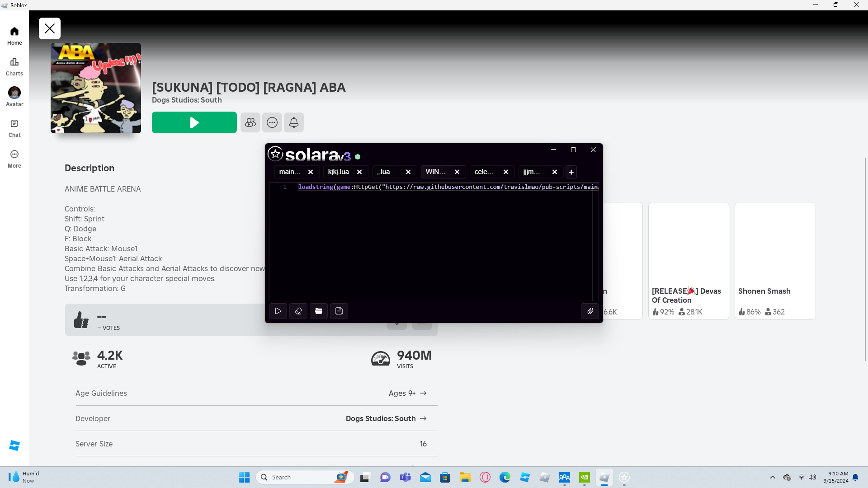The height and width of the screenshot is (488, 868).
Task: Close the ABA game details overlay
Action: tap(50, 28)
